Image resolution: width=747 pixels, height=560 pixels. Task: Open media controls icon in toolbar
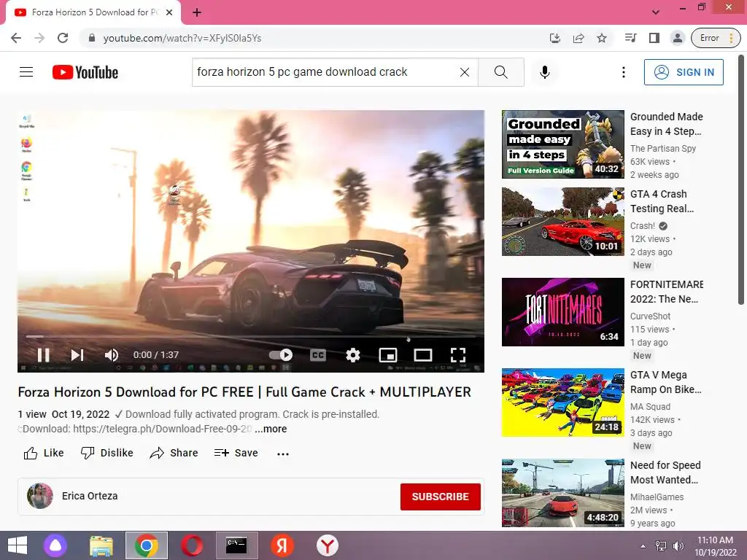[631, 38]
